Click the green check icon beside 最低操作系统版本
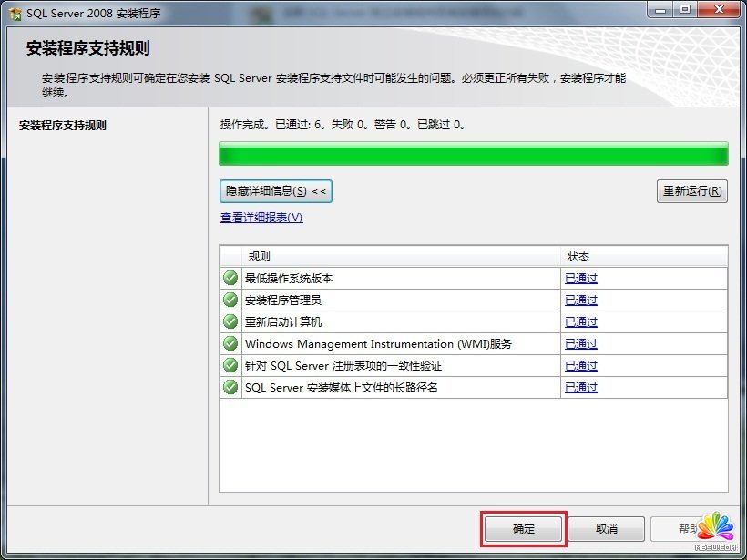The image size is (747, 560). pyautogui.click(x=230, y=278)
